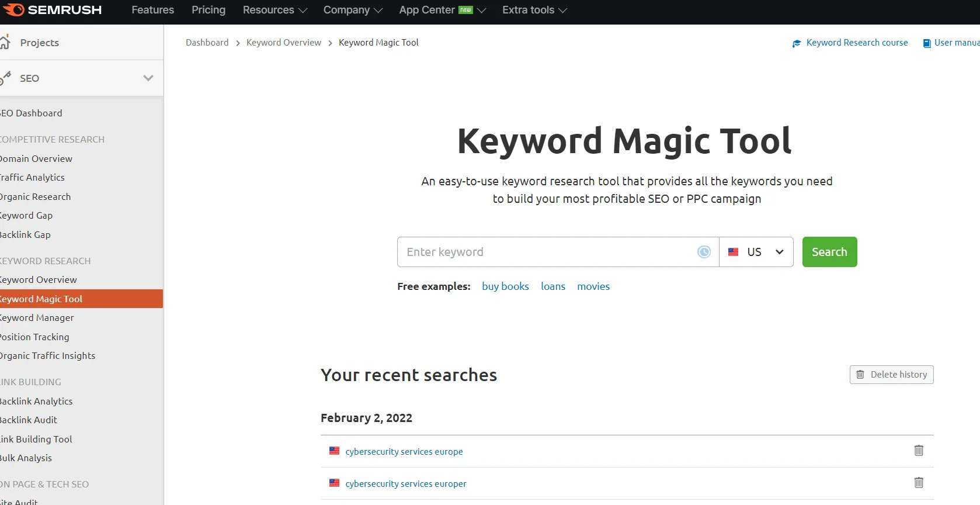Open Backlink Audit
Screen dimensions: 980x505
pyautogui.click(x=29, y=420)
